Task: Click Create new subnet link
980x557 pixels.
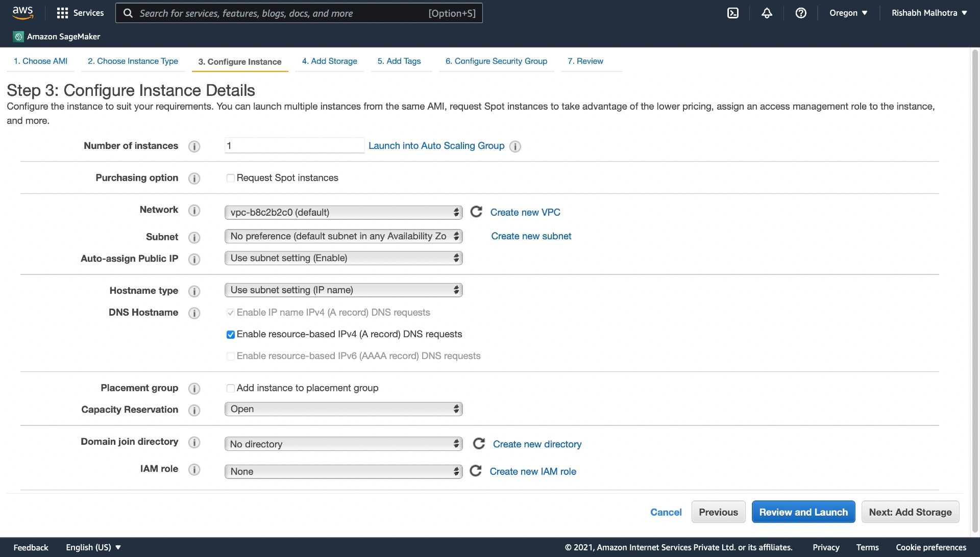Action: (531, 236)
